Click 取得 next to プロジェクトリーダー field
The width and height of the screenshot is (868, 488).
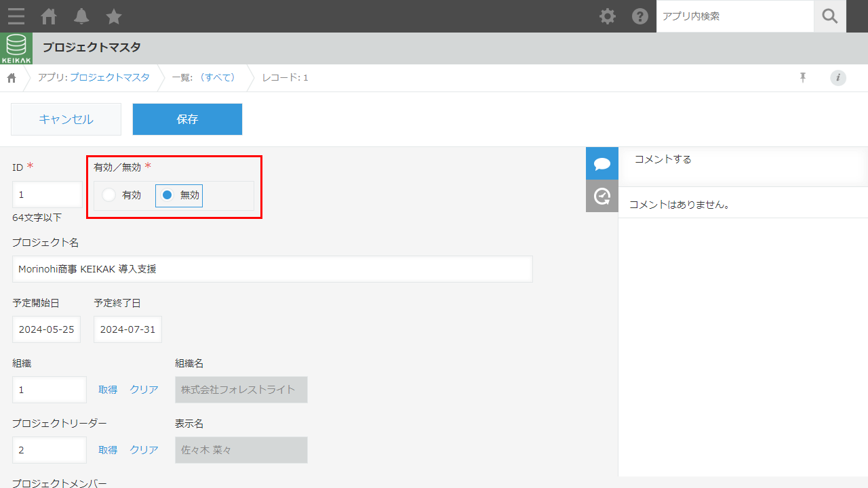point(108,450)
